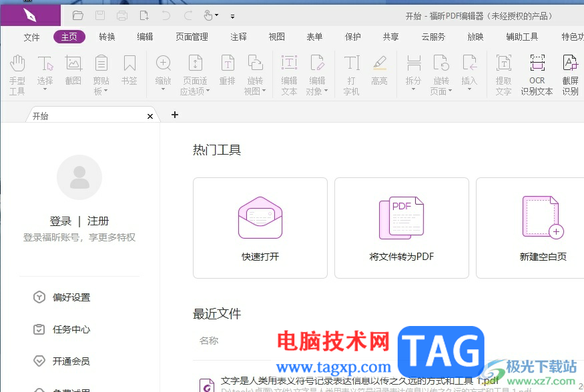Click the Print icon in quick toolbar
Screen dimensions: 584x392
122,15
